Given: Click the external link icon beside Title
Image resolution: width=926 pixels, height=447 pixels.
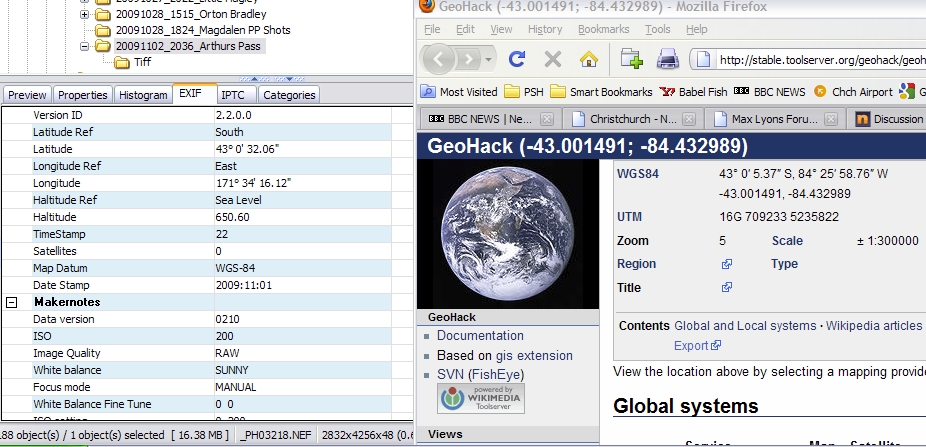Looking at the screenshot, I should pyautogui.click(x=727, y=288).
